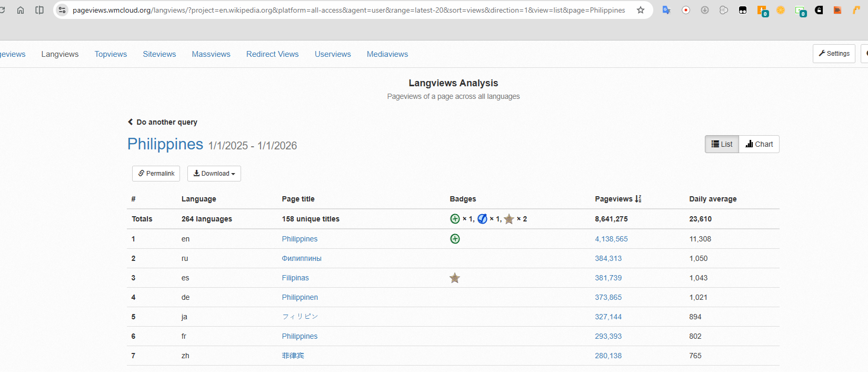Open the Massviews tab
Screen dimensions: 868x374
pyautogui.click(x=211, y=54)
